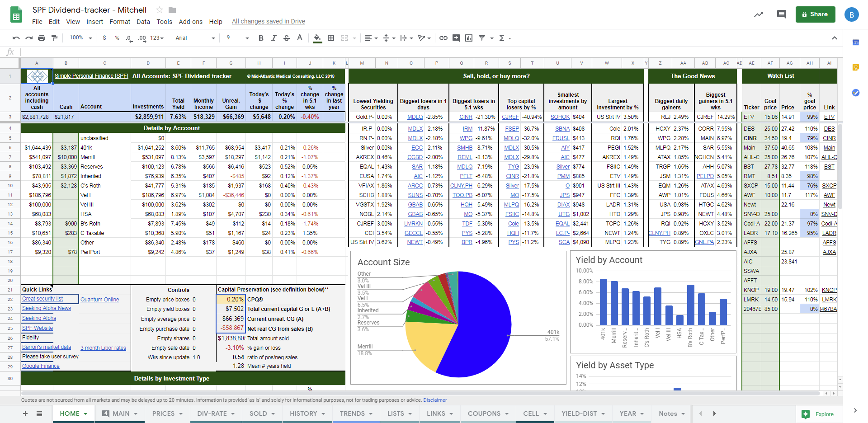Open the Format menu
Screen dimensions: 868x423
[x=119, y=22]
